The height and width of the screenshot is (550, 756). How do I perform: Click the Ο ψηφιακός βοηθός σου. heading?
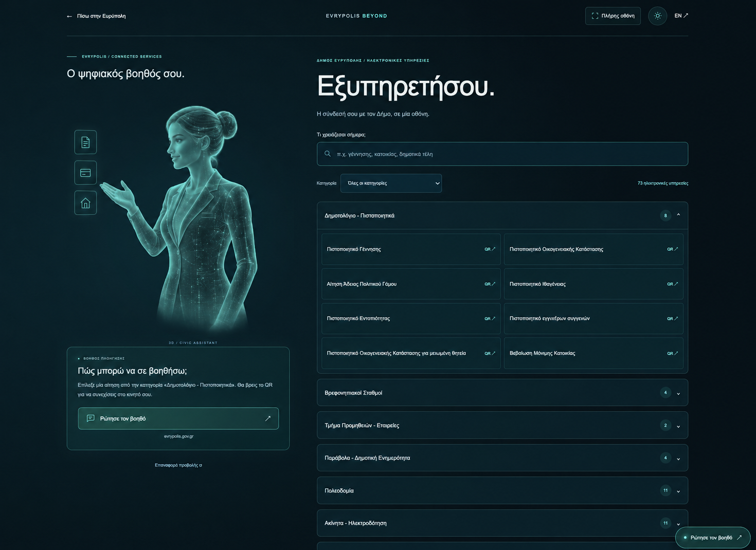tap(125, 74)
